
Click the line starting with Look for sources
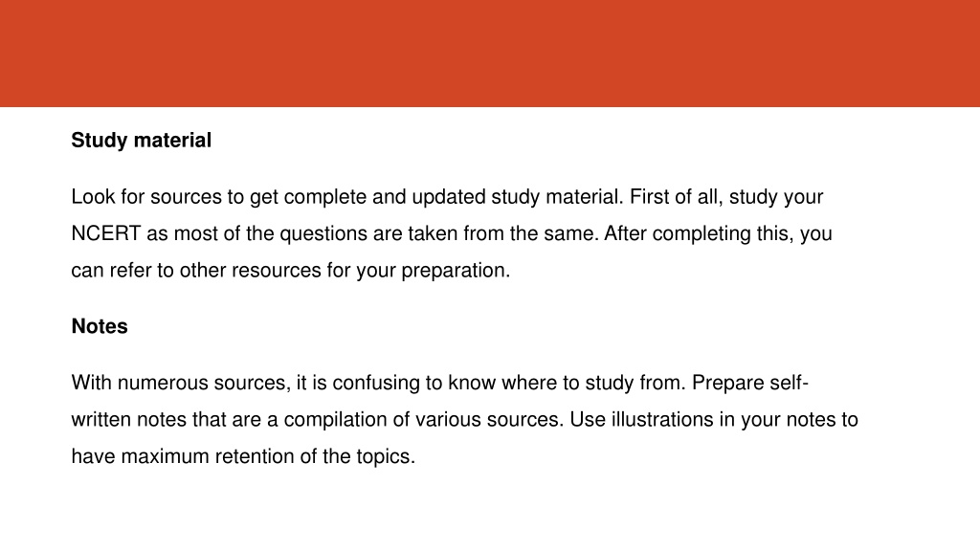(x=447, y=197)
